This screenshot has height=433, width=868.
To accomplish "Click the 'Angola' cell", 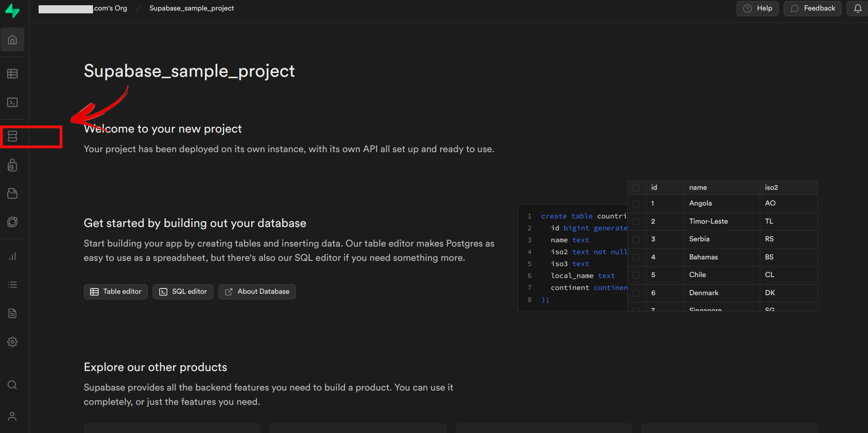I will tap(722, 204).
